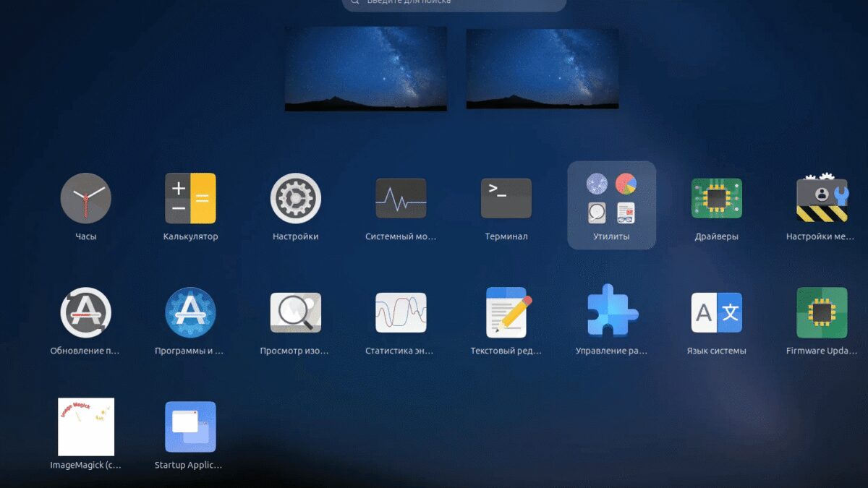Screen dimensions: 868x488
Task: Click the search field at the top
Action: 452,4
